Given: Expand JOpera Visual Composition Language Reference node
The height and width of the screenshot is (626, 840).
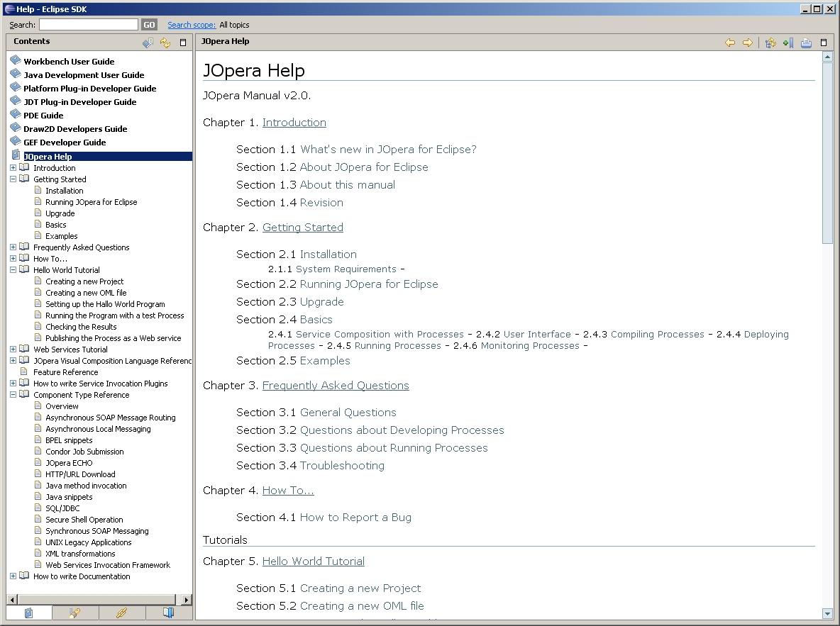Looking at the screenshot, I should tap(13, 360).
